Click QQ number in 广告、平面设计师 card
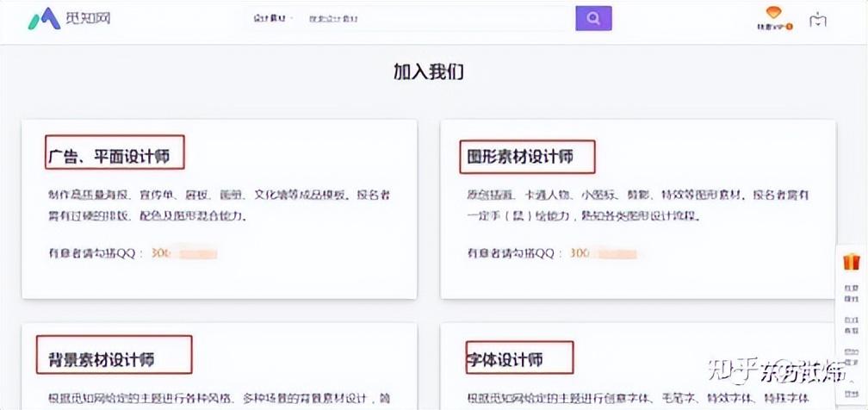The image size is (868, 410). [x=183, y=253]
